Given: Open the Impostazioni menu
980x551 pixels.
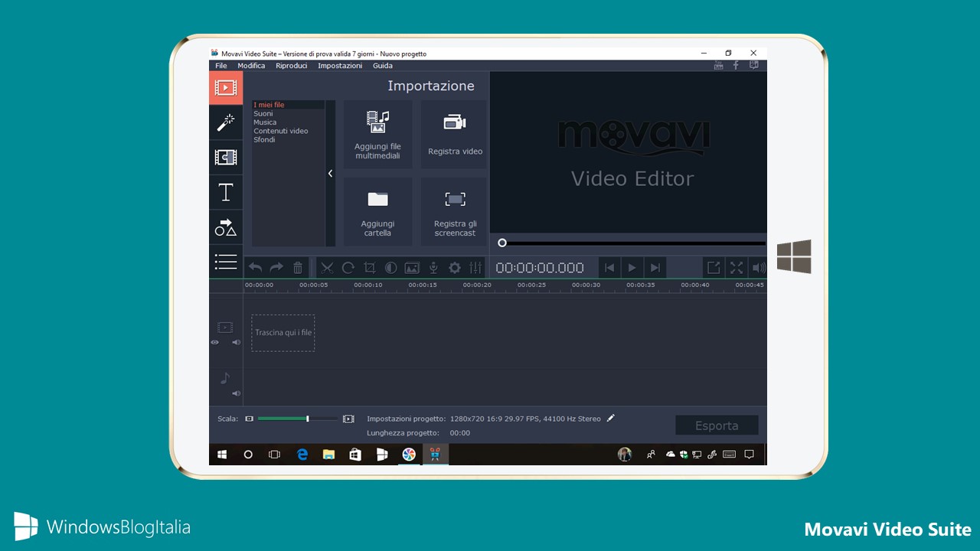Looking at the screenshot, I should click(x=340, y=66).
